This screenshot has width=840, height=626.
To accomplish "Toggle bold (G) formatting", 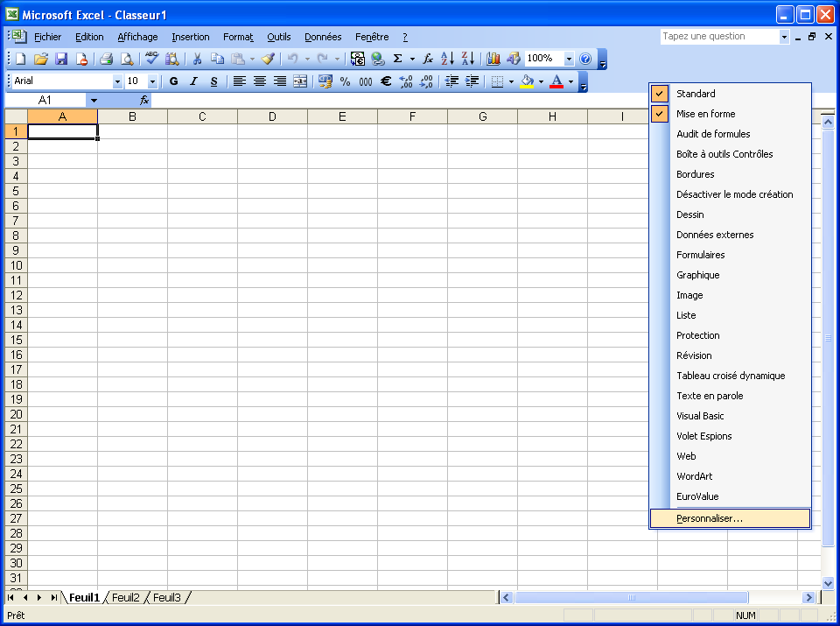I will tap(173, 81).
